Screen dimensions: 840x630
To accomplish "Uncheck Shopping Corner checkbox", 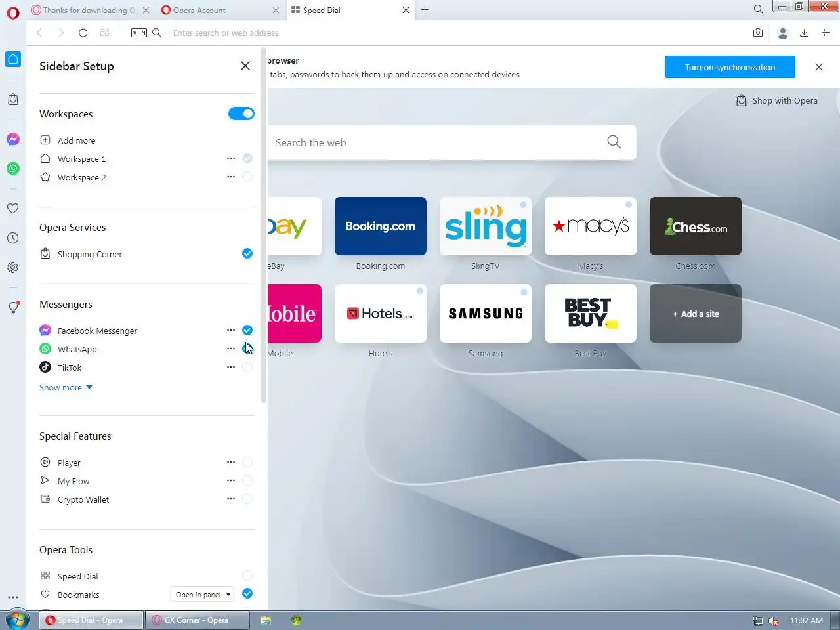I will pos(247,253).
